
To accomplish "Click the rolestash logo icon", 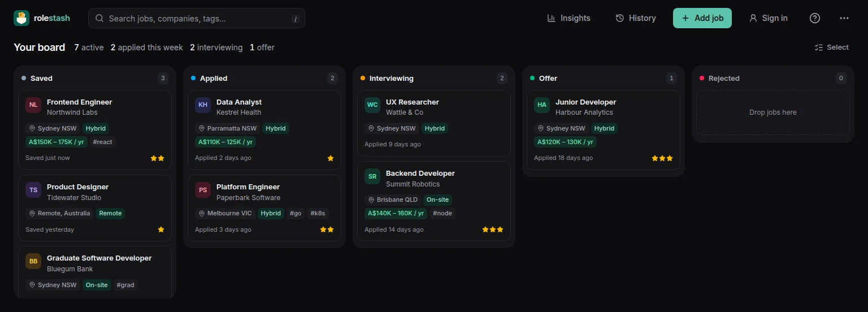I will [x=21, y=18].
